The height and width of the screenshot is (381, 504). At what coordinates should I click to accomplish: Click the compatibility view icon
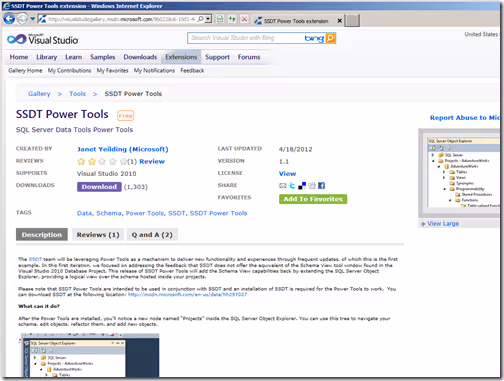pyautogui.click(x=220, y=19)
